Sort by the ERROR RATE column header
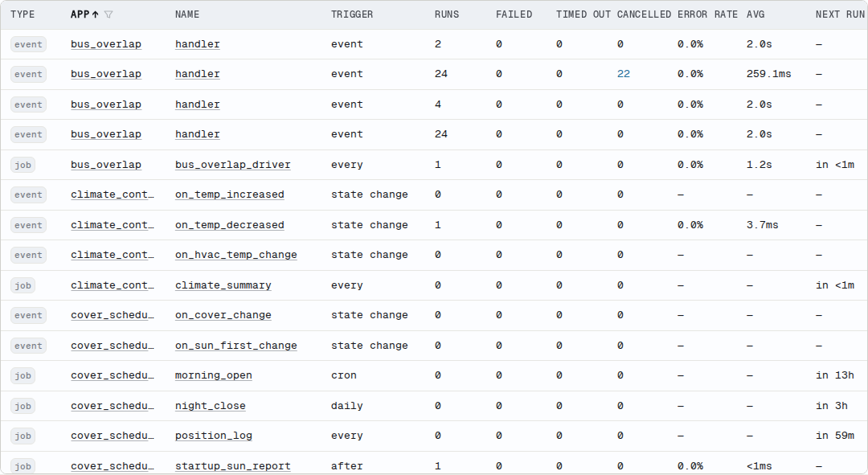Viewport: 868px width, 475px height. coord(707,14)
